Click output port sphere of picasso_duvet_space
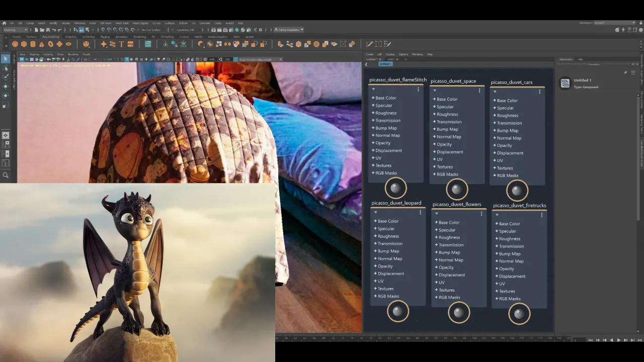The width and height of the screenshot is (644, 362). (457, 190)
